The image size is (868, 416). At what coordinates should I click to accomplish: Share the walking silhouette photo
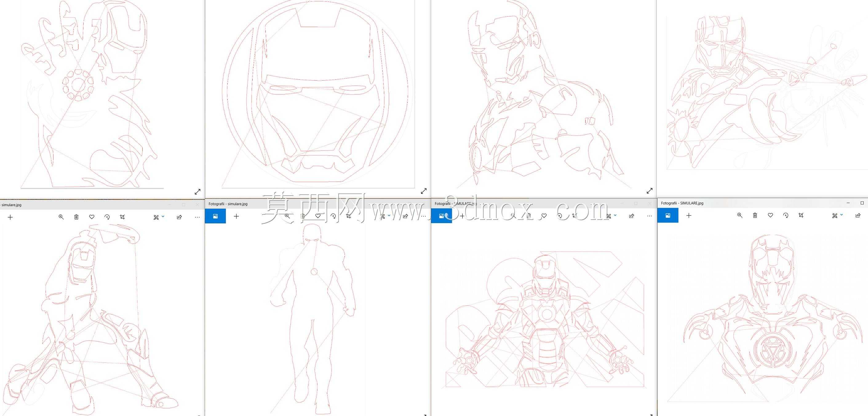[x=405, y=216]
